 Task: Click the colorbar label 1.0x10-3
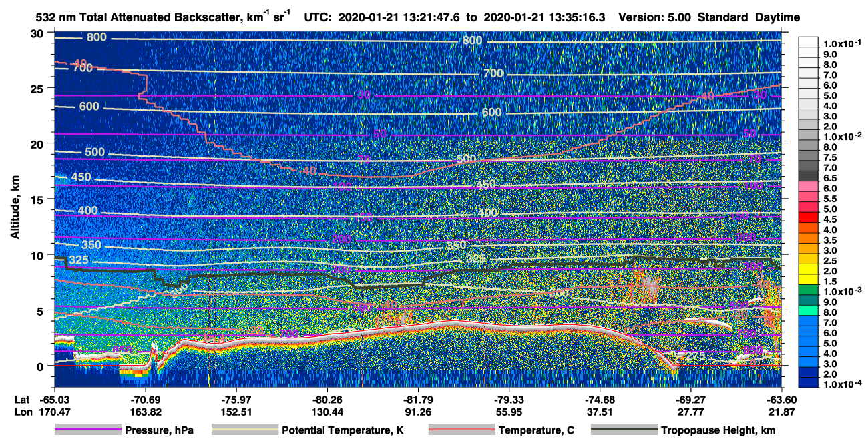click(x=843, y=292)
